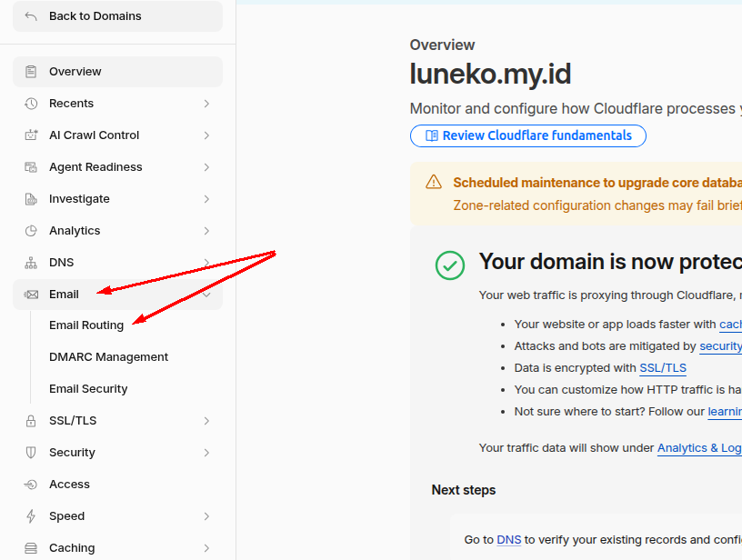Click the 'Your domain is now protected' heading
Screen dimensions: 742x560
[x=610, y=262]
